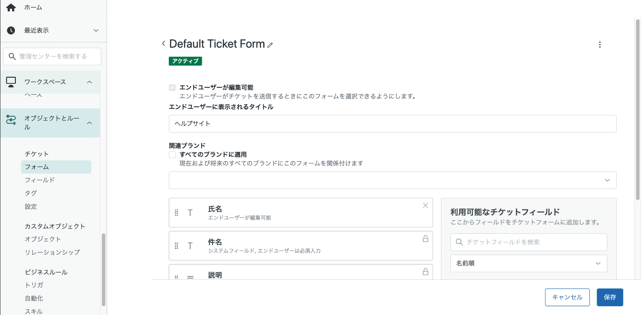Click the drag handle of 件名 field
This screenshot has width=644, height=315.
(176, 246)
